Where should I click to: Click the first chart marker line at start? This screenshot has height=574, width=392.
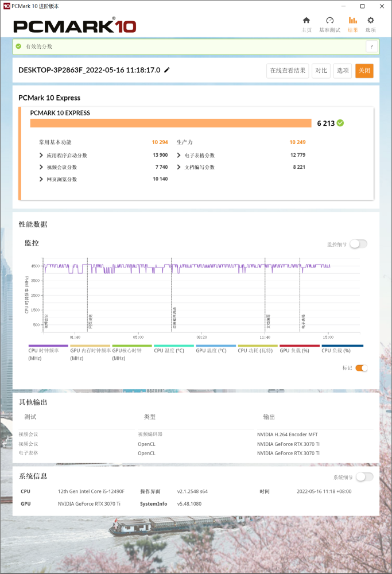coord(43,294)
